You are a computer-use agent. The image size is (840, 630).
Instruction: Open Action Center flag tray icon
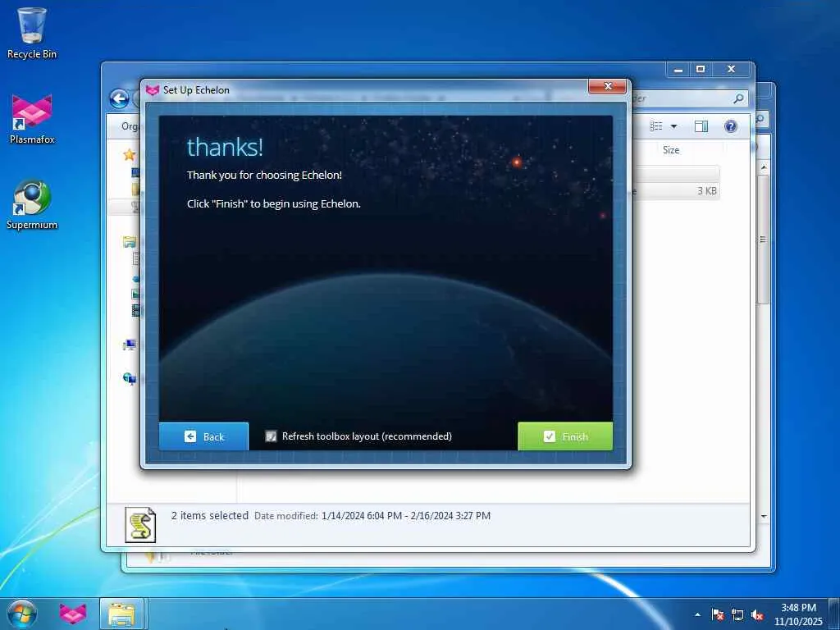pyautogui.click(x=718, y=614)
